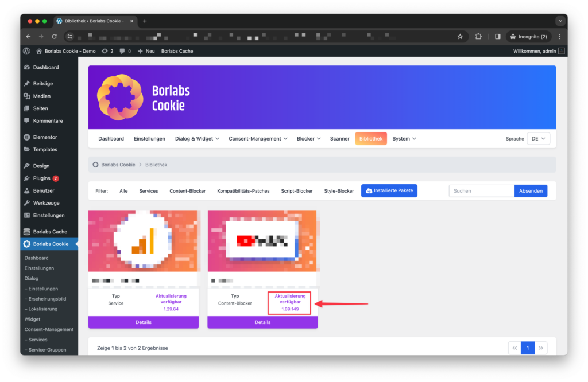Viewport: 588px width, 382px height.
Task: Open Plugins in the WordPress sidebar
Action: (41, 178)
